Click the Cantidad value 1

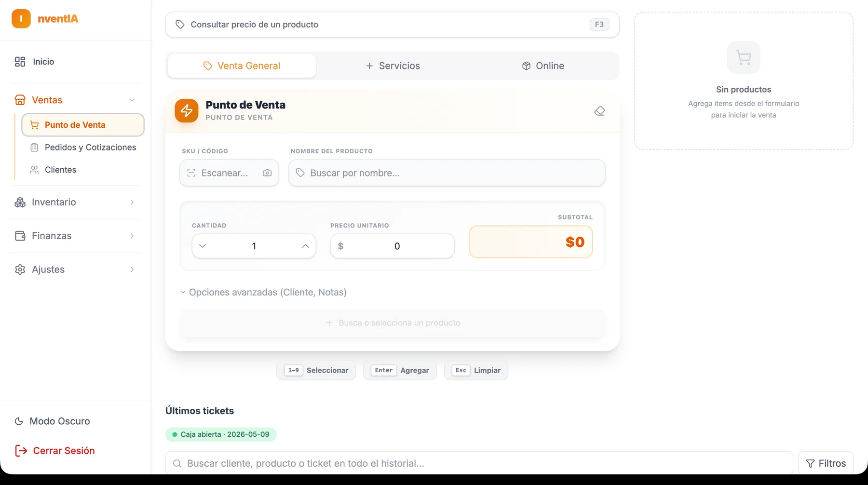tap(254, 246)
